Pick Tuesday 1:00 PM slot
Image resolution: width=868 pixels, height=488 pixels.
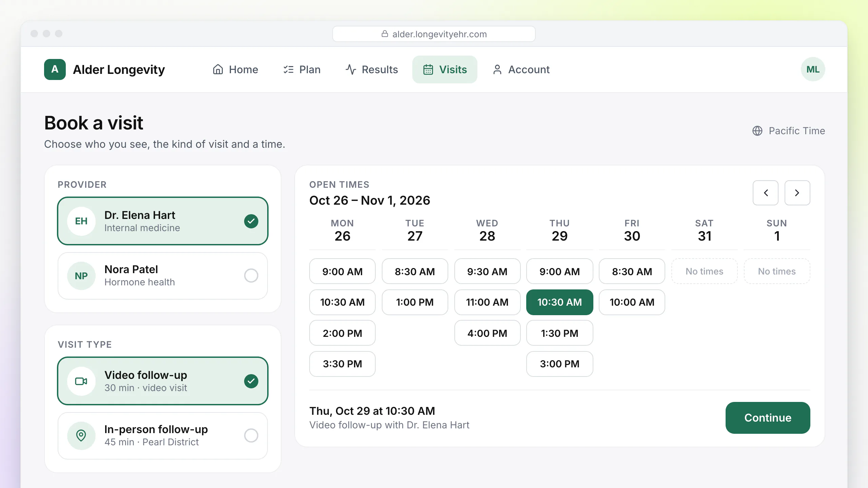click(415, 302)
